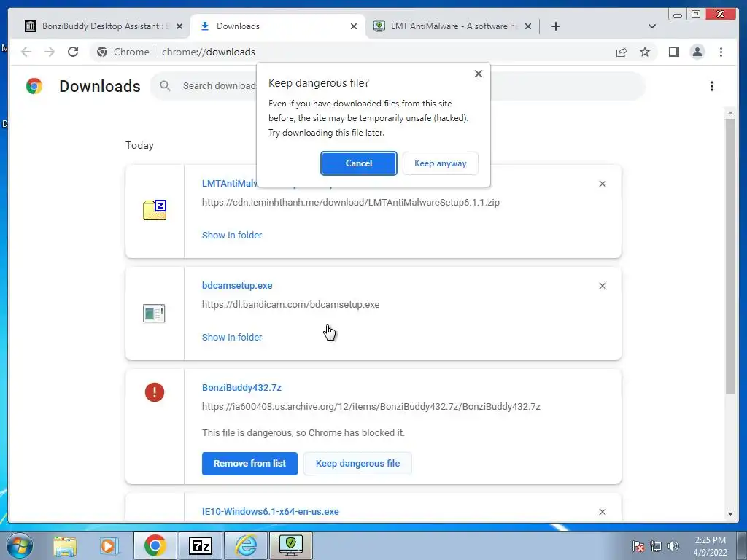Click Cancel in the dangerous file dialog
This screenshot has width=747, height=560.
(359, 163)
